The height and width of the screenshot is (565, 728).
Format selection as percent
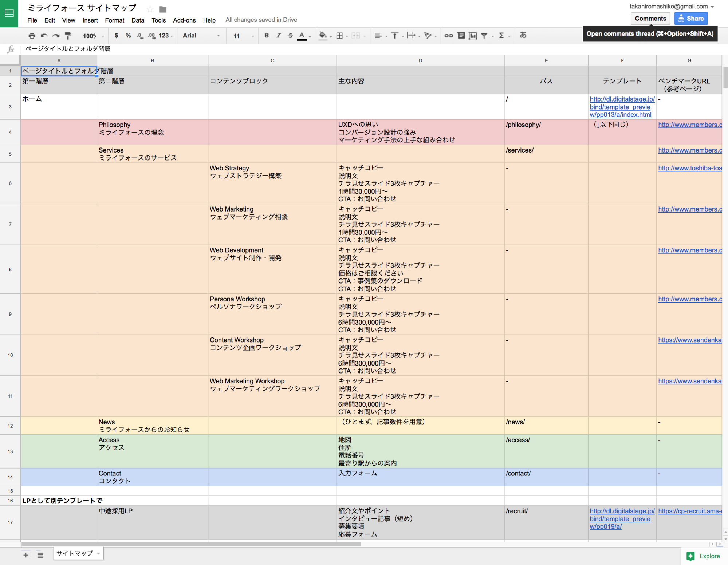128,36
